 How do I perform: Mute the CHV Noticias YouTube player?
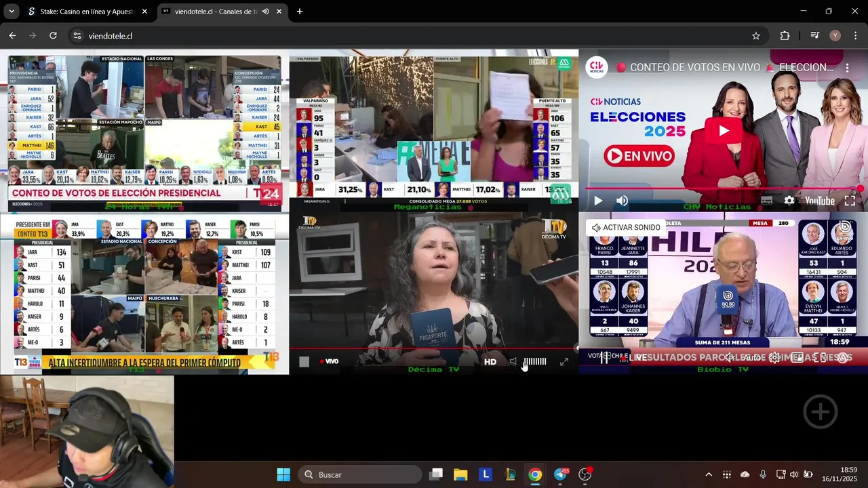tap(622, 201)
